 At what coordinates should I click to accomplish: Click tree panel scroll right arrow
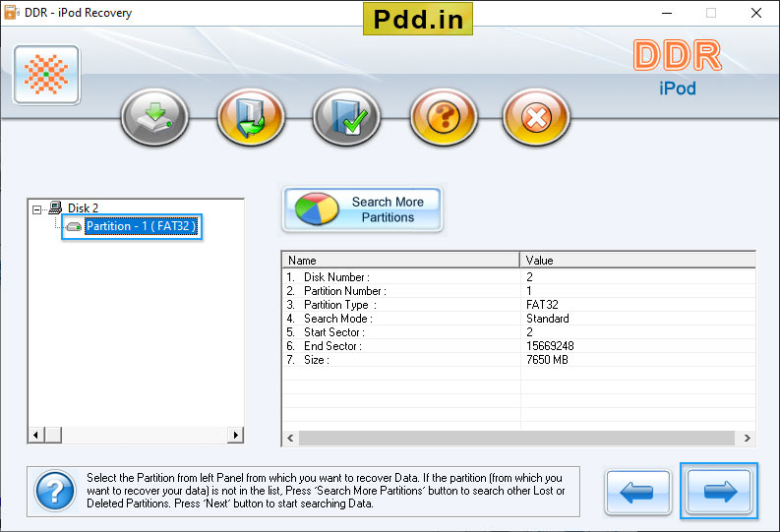click(235, 435)
